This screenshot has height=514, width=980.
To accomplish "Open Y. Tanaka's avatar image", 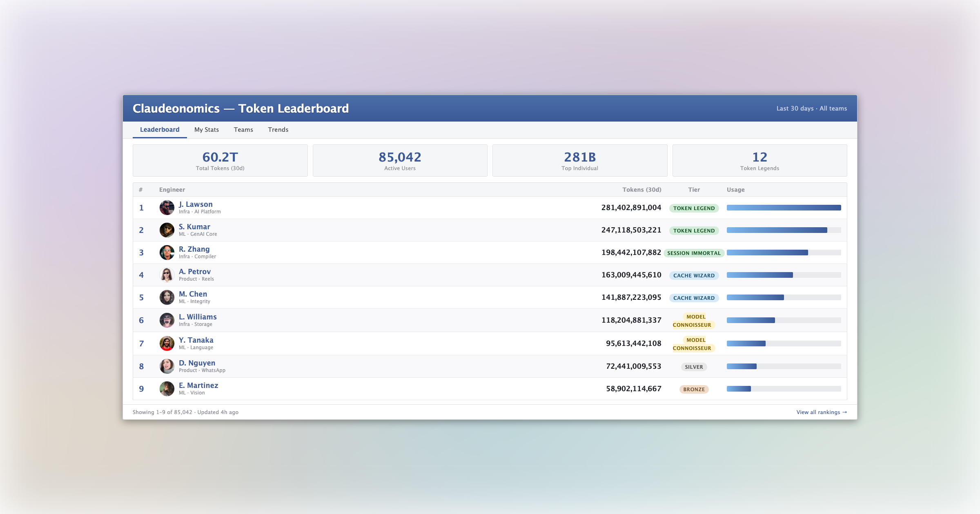I will pos(167,343).
